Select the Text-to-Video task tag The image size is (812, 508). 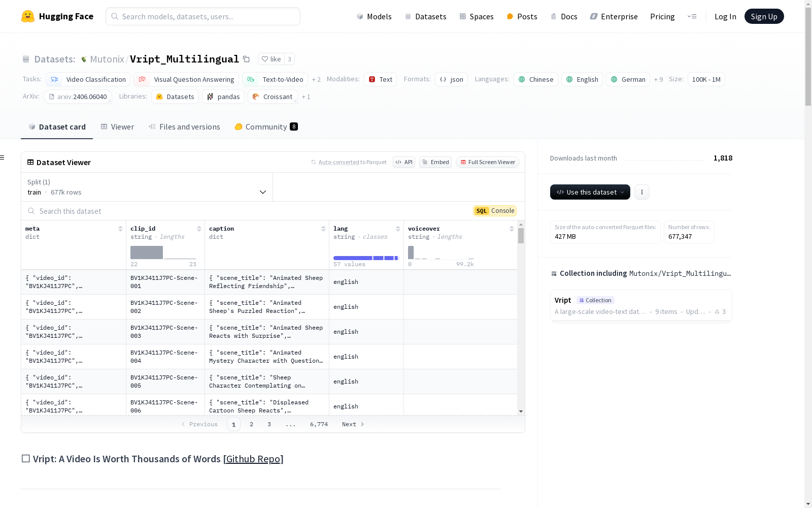pos(275,79)
